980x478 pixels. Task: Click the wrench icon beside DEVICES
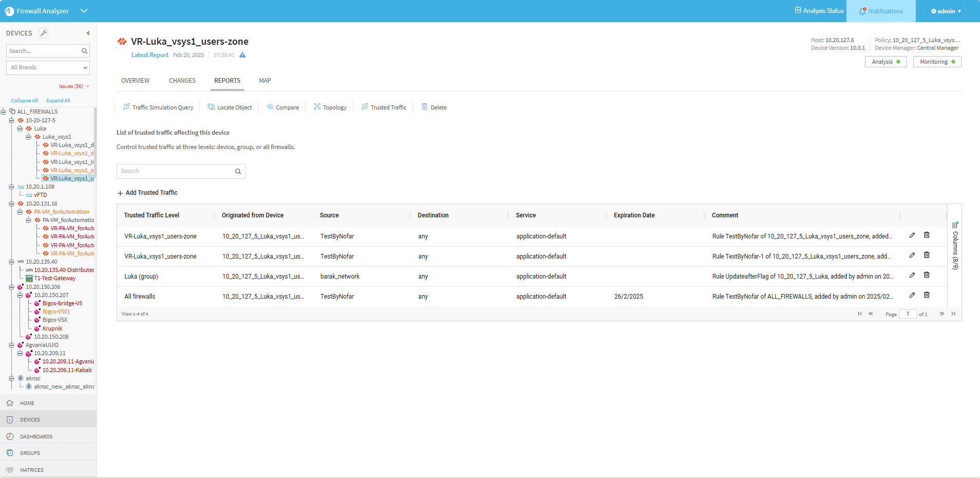click(44, 33)
